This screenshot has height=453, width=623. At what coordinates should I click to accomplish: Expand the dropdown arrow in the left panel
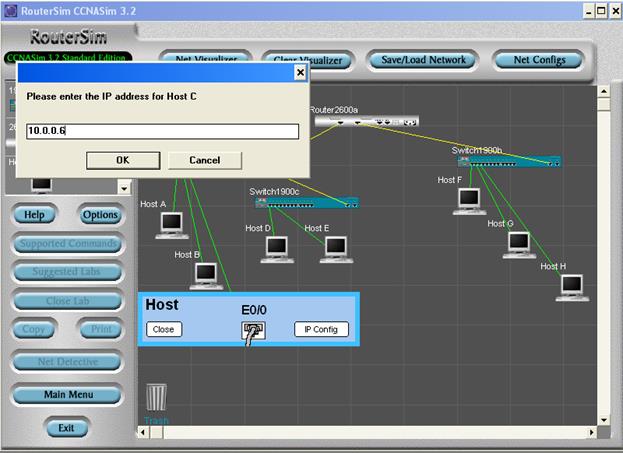click(x=124, y=187)
